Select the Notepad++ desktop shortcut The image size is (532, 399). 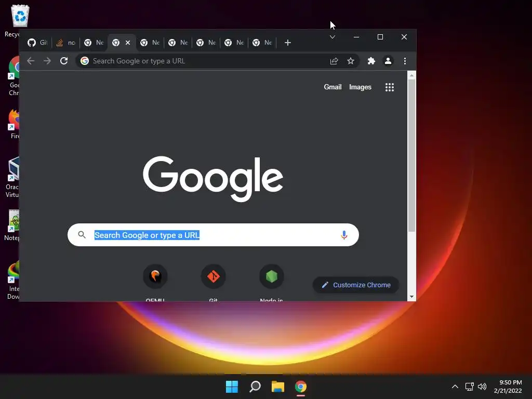[13, 225]
